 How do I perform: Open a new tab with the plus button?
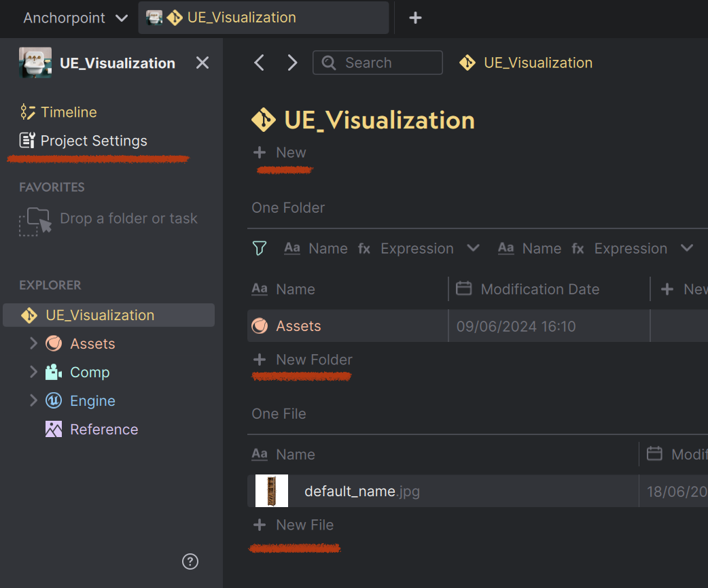click(415, 18)
